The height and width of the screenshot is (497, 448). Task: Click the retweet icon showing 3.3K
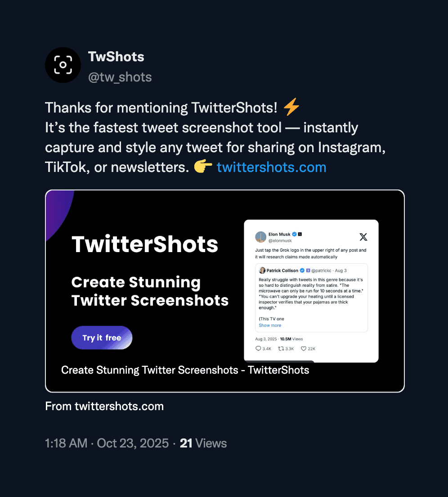pyautogui.click(x=282, y=348)
